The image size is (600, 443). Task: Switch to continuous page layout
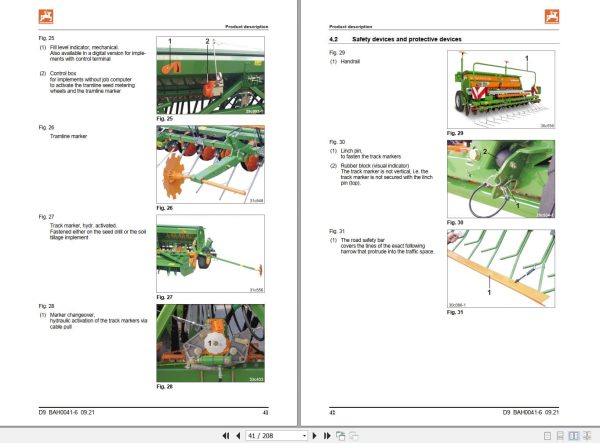coord(560,436)
